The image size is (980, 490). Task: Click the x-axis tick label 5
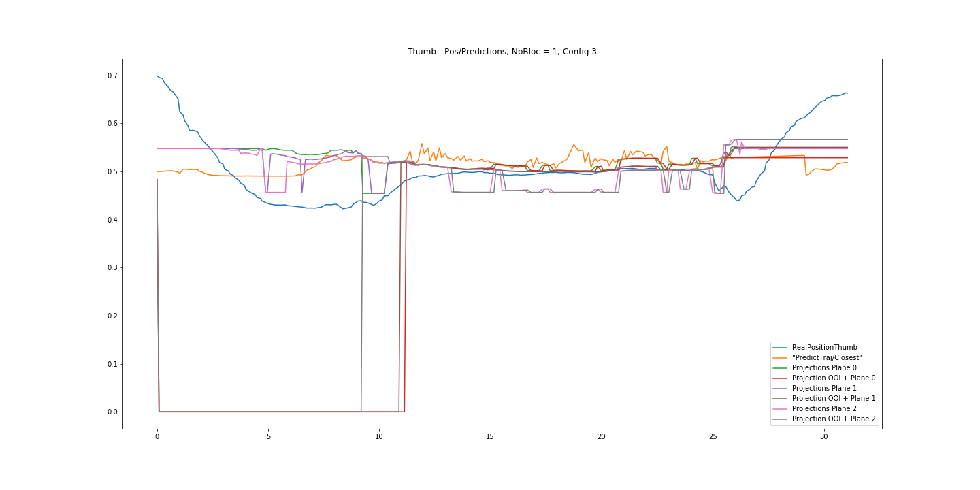(x=268, y=436)
